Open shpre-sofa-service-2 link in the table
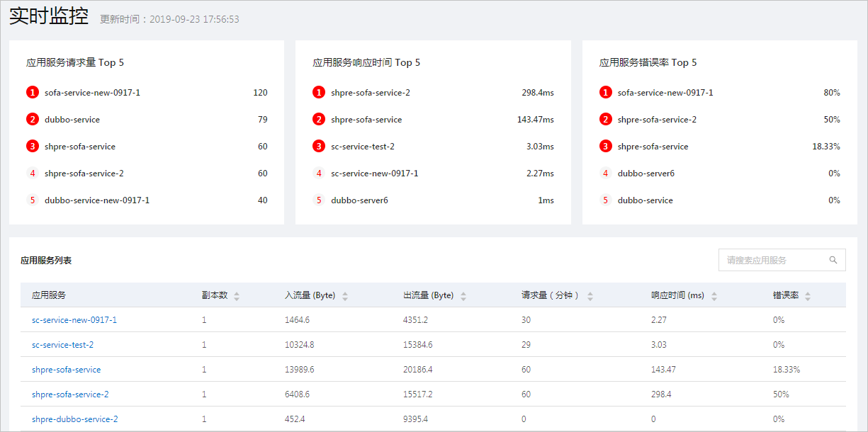Screen dimensions: 868x432 coord(70,394)
